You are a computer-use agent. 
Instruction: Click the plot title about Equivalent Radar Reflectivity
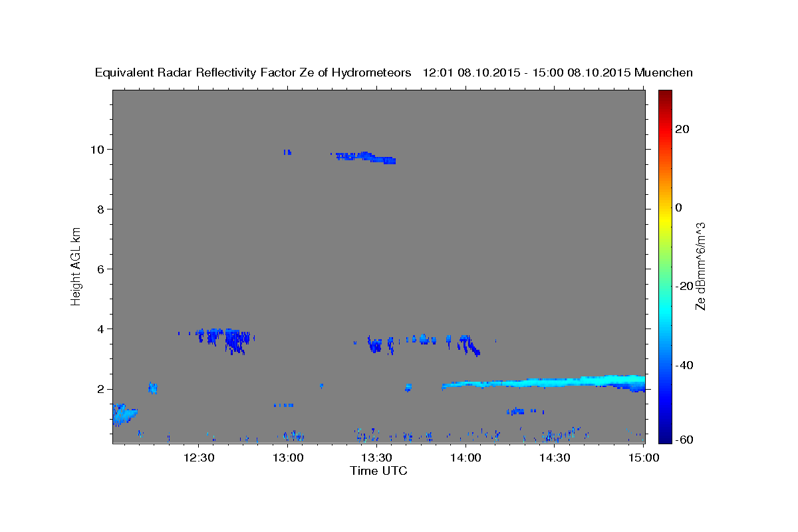[x=394, y=73]
